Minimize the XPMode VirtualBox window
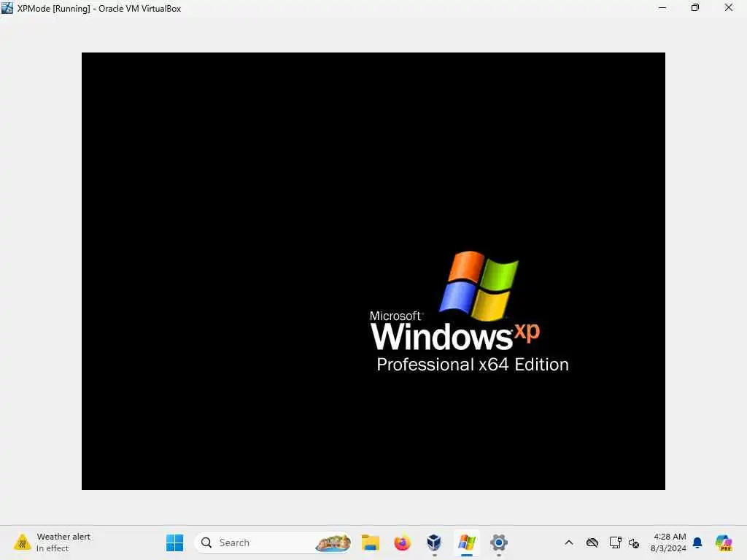747x560 pixels. (x=662, y=8)
